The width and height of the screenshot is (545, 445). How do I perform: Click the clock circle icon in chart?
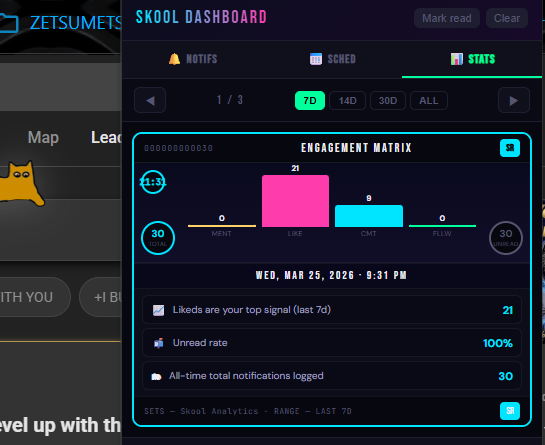tap(153, 182)
